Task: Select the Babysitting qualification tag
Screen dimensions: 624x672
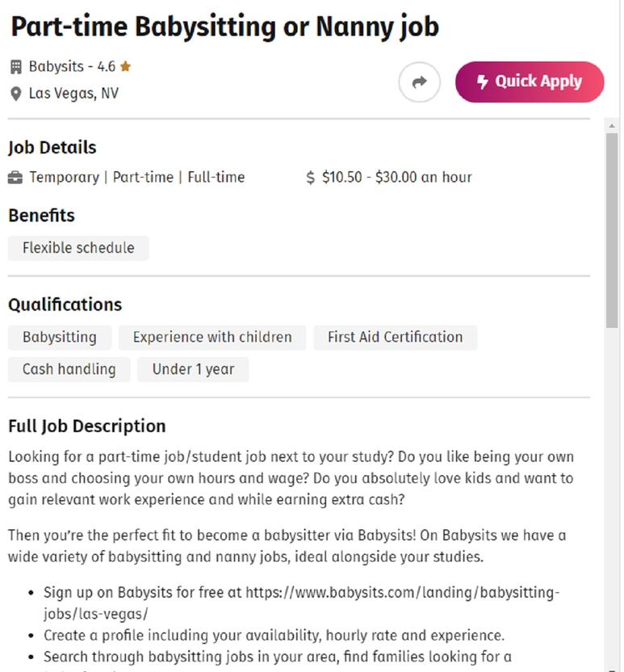Action: coord(60,338)
